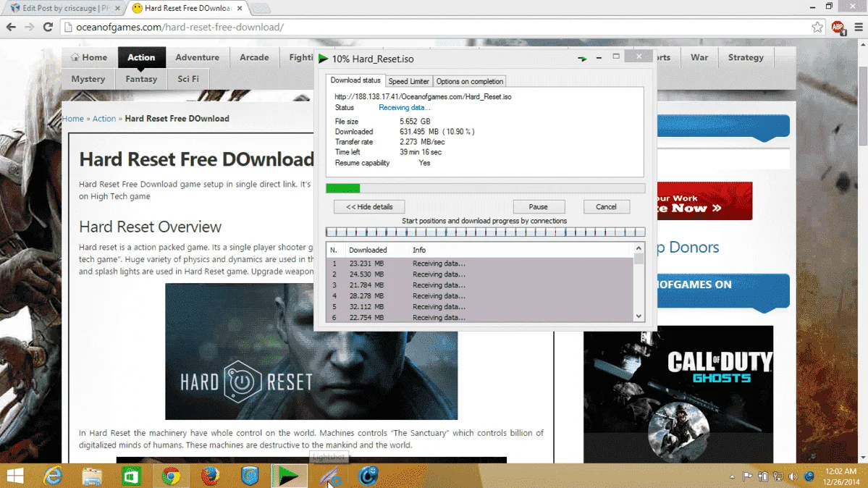Click the Hard Reset game cover image
This screenshot has width=868, height=488.
(x=311, y=352)
